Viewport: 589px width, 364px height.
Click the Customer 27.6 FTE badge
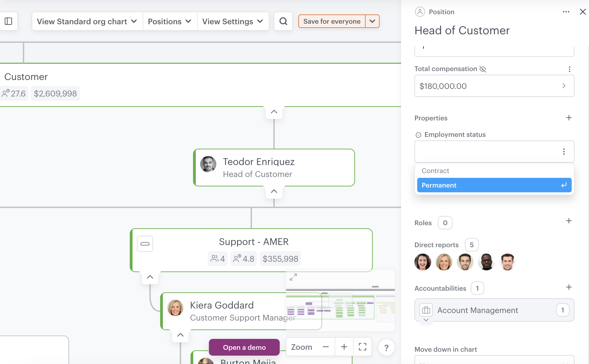tap(14, 93)
